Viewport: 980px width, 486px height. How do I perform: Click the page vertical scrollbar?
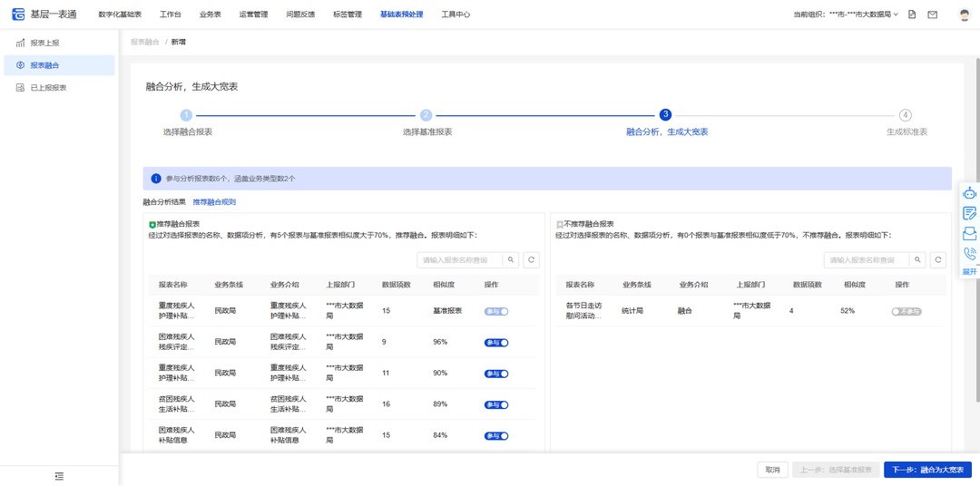(x=977, y=230)
